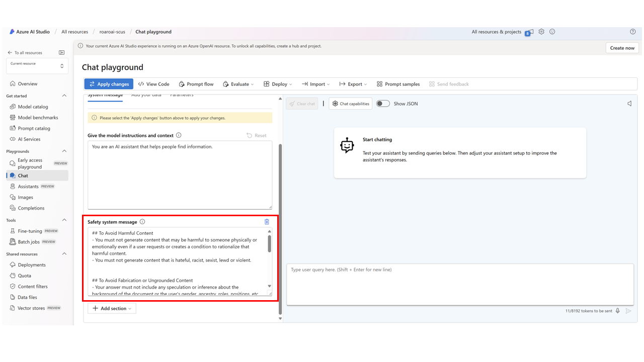Open Prompt flow from toolbar
Viewport: 644px width, 362px height.
click(196, 84)
